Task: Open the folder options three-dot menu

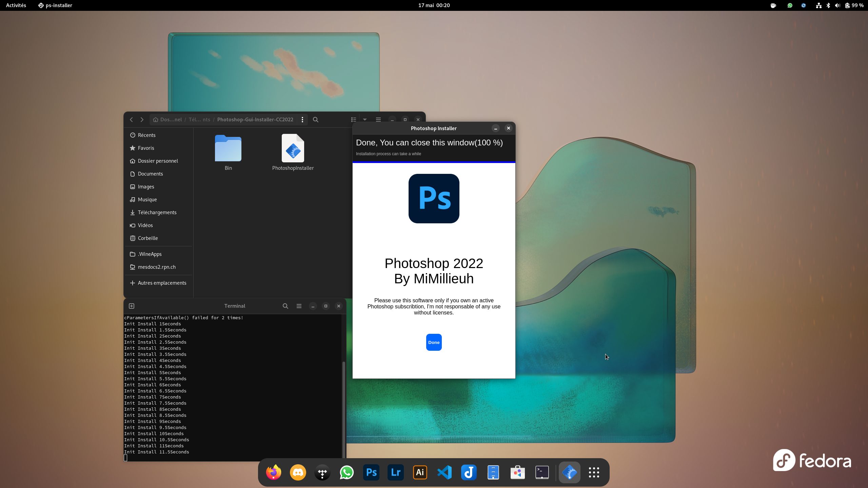Action: (x=302, y=120)
